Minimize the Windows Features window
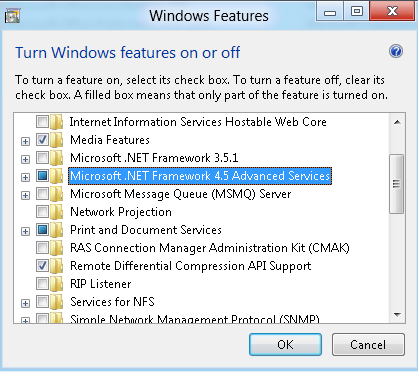Viewport: 418px width, 372px height. tap(330, 12)
